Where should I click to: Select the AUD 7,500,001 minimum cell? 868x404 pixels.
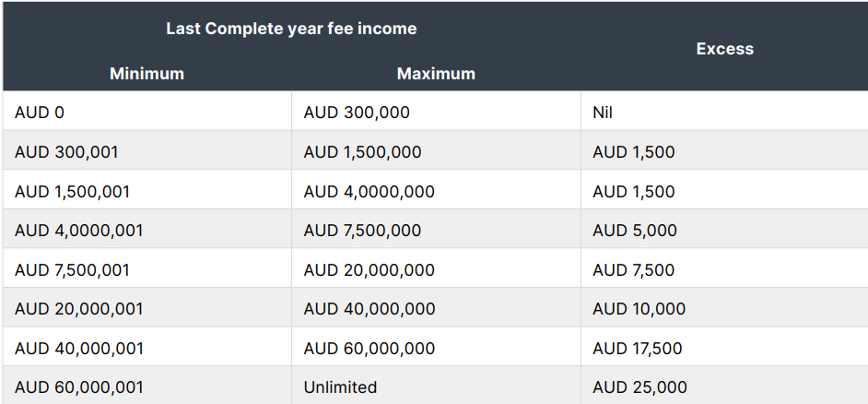tap(72, 270)
